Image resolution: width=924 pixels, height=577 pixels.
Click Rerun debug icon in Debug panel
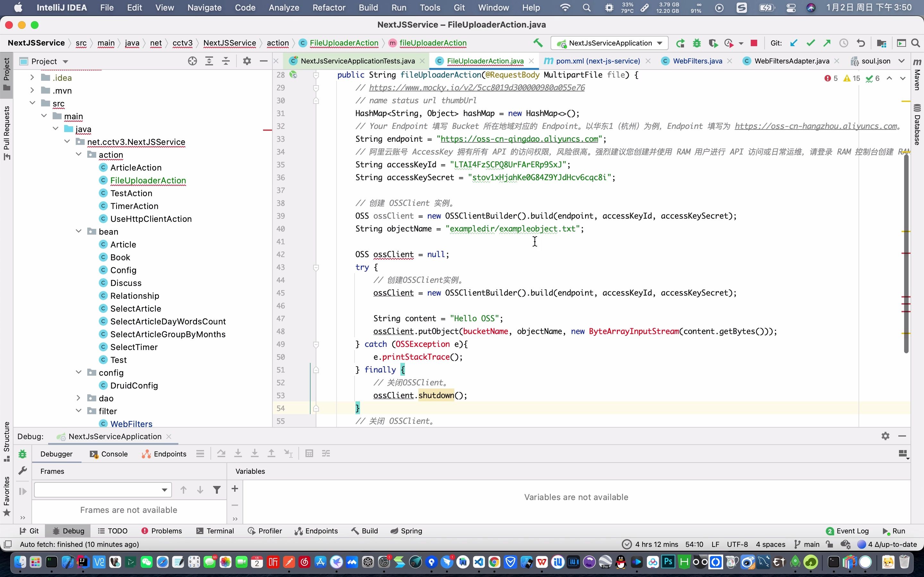click(x=22, y=454)
